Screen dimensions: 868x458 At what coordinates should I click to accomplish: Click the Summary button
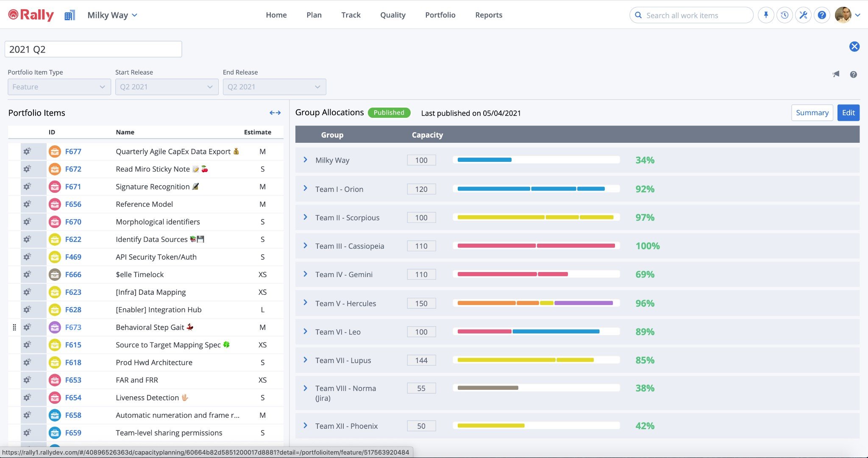pos(812,113)
